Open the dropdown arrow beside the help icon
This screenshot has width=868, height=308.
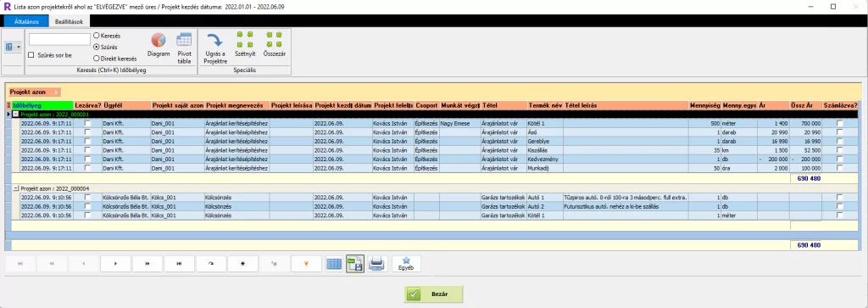[x=19, y=47]
